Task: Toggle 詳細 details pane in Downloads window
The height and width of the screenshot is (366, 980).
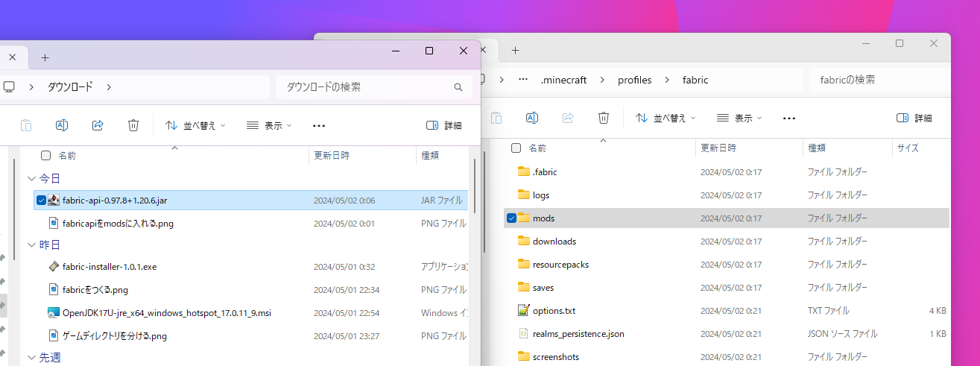Action: click(444, 125)
